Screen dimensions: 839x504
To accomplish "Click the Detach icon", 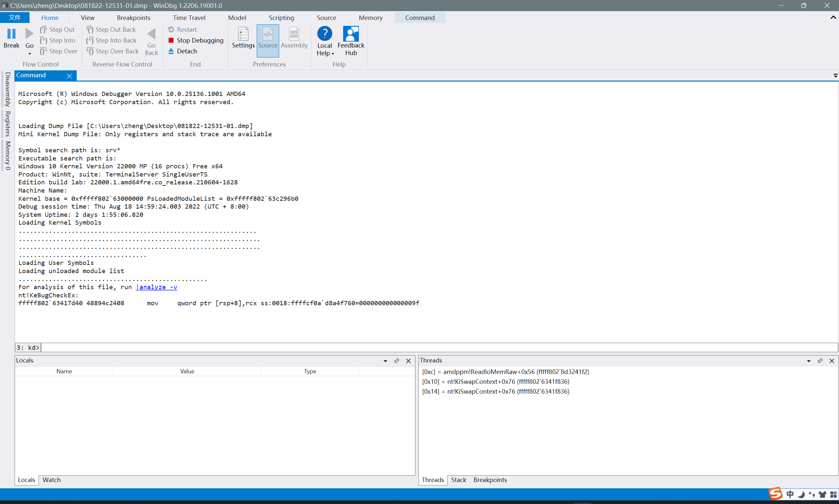I will 171,51.
